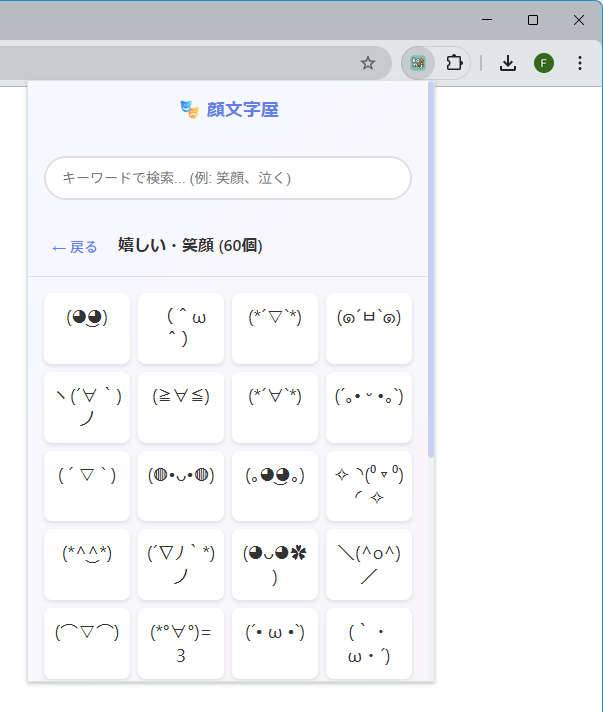Pick the (*°∀°)=3 kaomoji tile

181,643
